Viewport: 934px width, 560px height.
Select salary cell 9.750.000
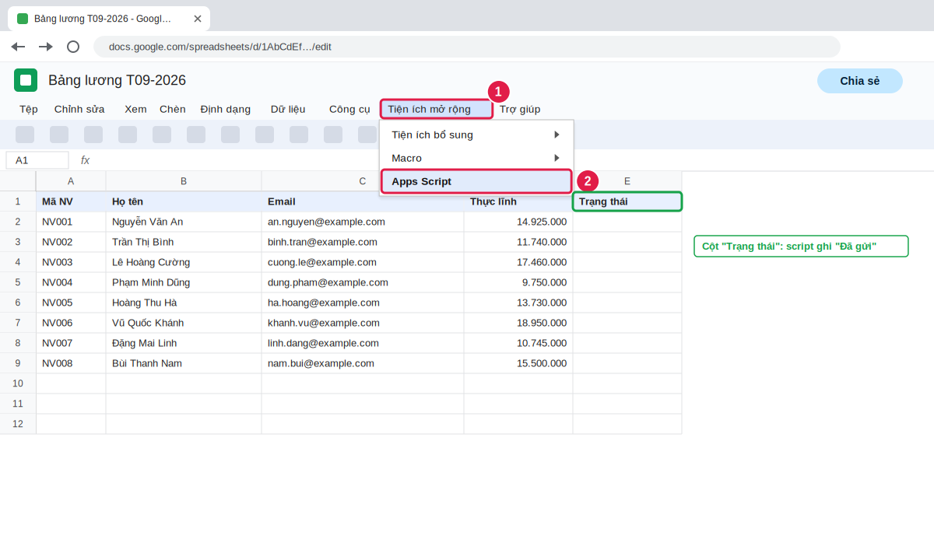click(x=518, y=282)
